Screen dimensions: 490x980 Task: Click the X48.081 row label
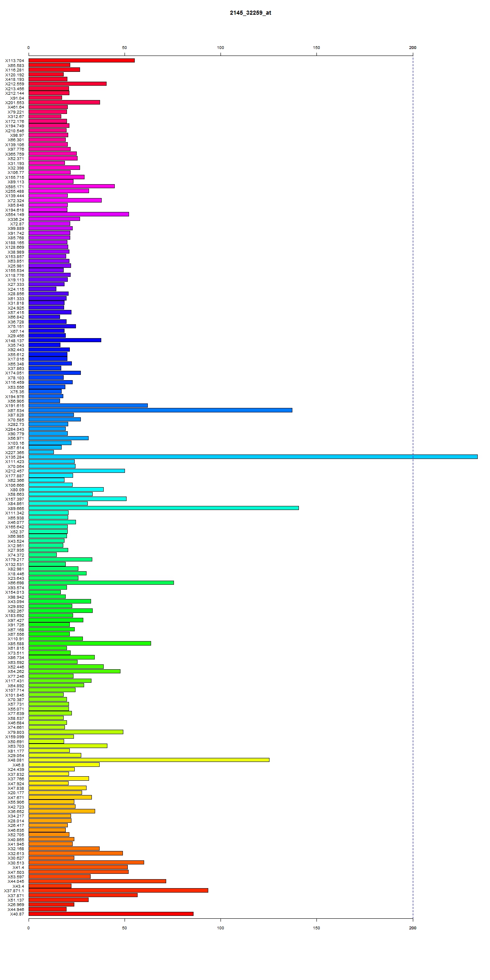[16, 760]
